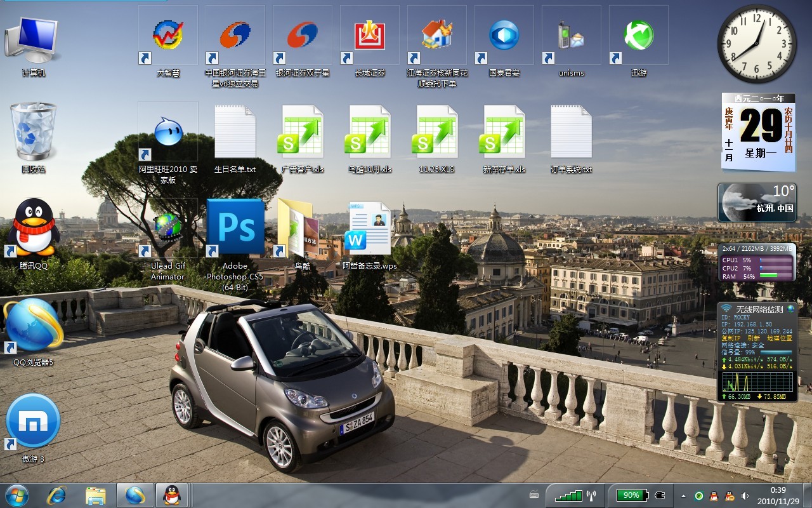Expand hidden system tray icons arrow
Viewport: 812px width, 508px height.
coord(683,495)
